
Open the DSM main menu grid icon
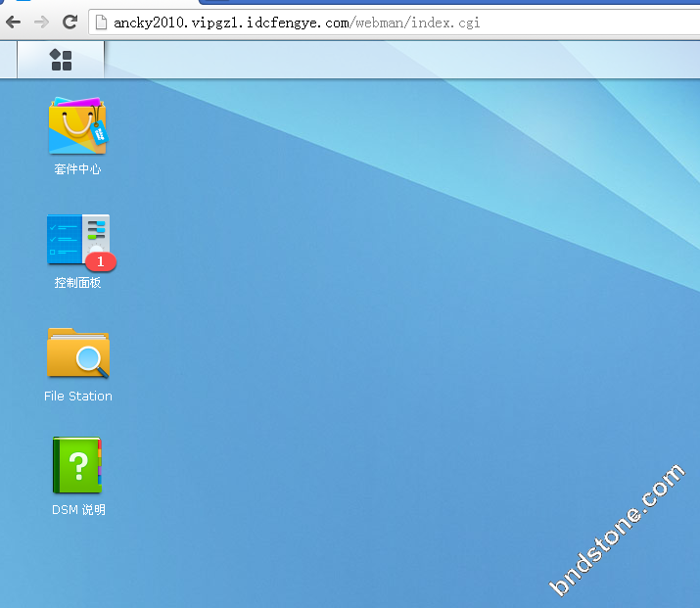pos(61,60)
